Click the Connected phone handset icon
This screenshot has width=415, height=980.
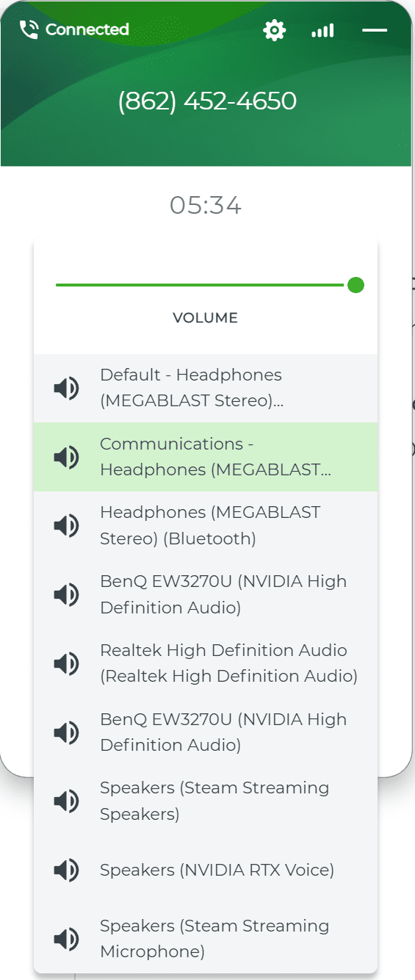pos(29,30)
